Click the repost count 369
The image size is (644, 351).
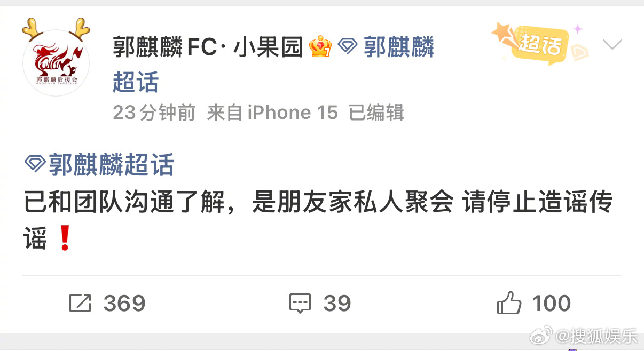(x=124, y=304)
